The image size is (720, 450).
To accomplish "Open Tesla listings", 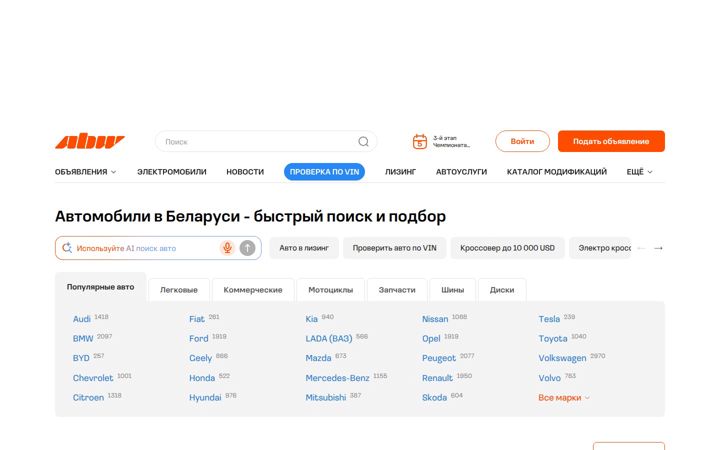I will pyautogui.click(x=549, y=319).
